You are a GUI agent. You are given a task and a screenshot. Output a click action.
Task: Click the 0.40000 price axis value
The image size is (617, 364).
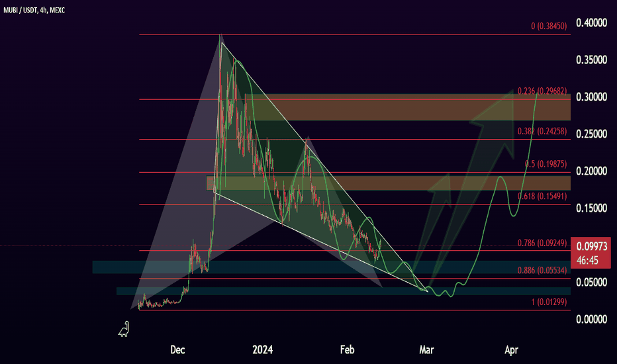592,23
